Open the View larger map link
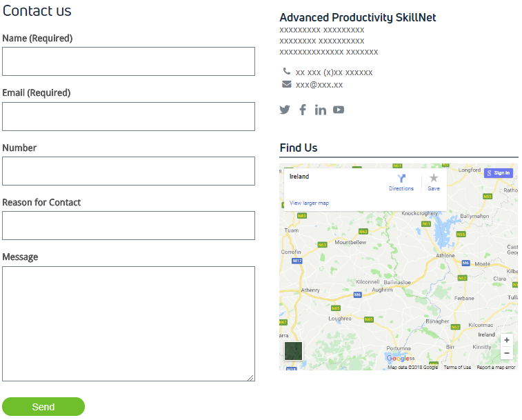 pos(309,203)
